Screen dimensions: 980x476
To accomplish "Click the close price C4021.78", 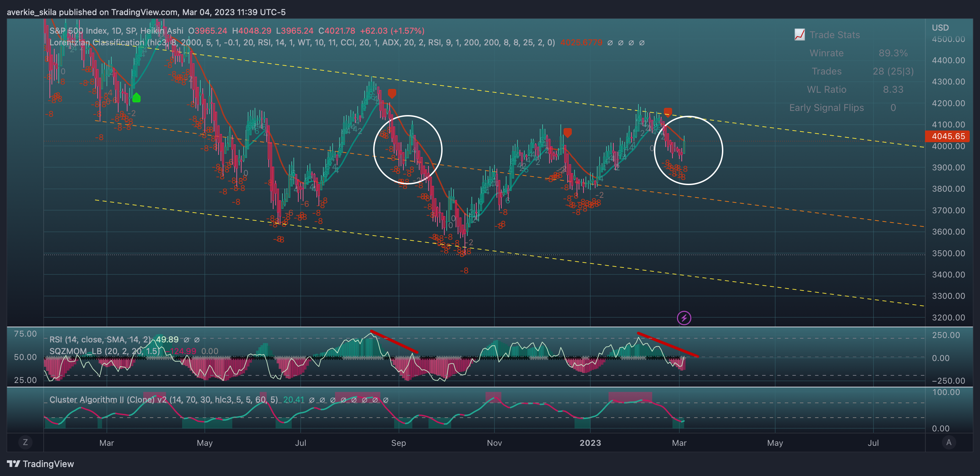I will pyautogui.click(x=337, y=31).
